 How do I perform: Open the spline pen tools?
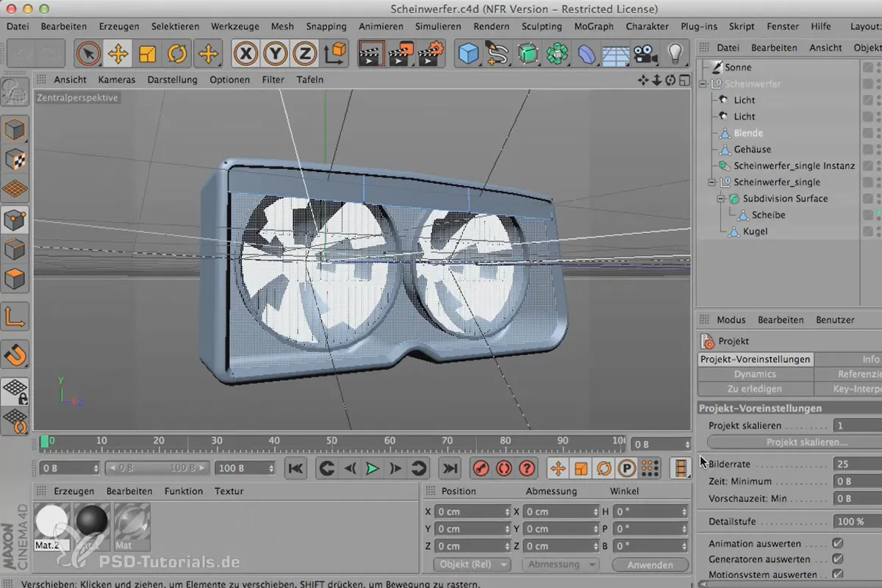(x=498, y=54)
